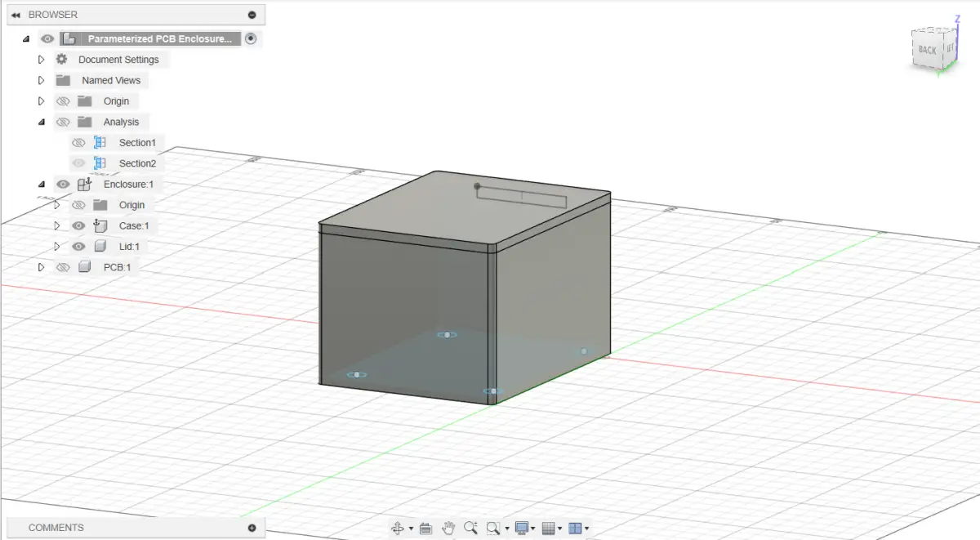Hide the Case:1 component
The width and height of the screenshot is (980, 540).
tap(78, 225)
